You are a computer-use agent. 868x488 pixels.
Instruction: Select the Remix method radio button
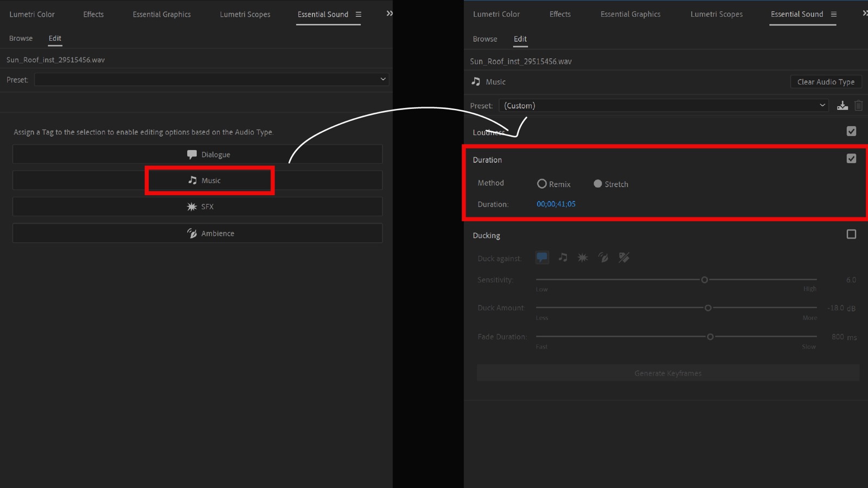pos(541,184)
